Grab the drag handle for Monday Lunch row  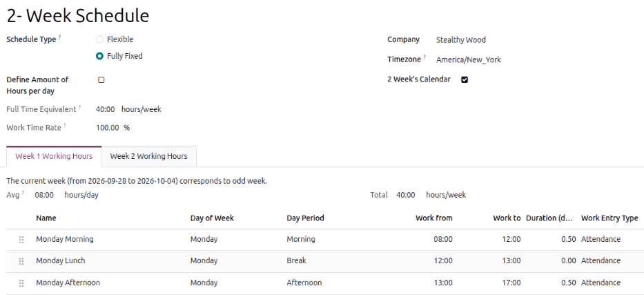21,261
